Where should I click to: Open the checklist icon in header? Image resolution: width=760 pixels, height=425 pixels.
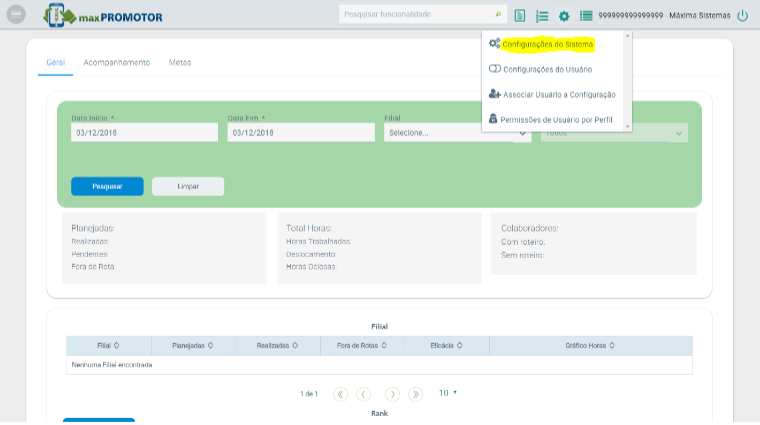(542, 16)
